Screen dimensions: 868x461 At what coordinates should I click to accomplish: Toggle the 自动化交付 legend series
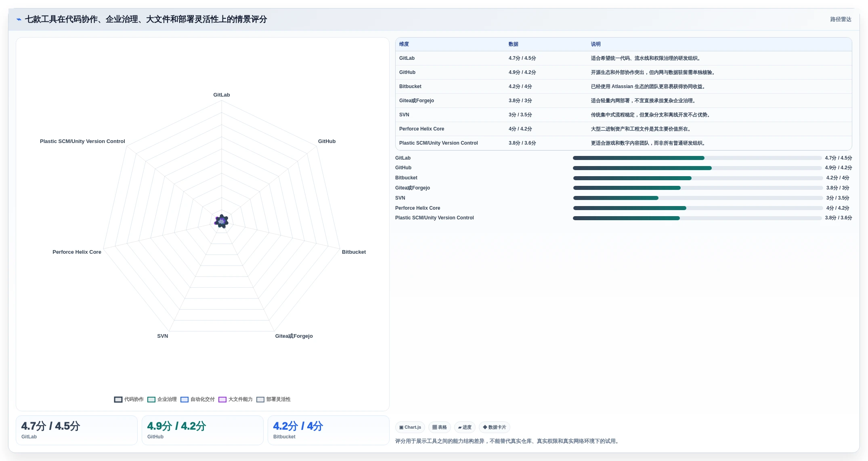coord(197,399)
